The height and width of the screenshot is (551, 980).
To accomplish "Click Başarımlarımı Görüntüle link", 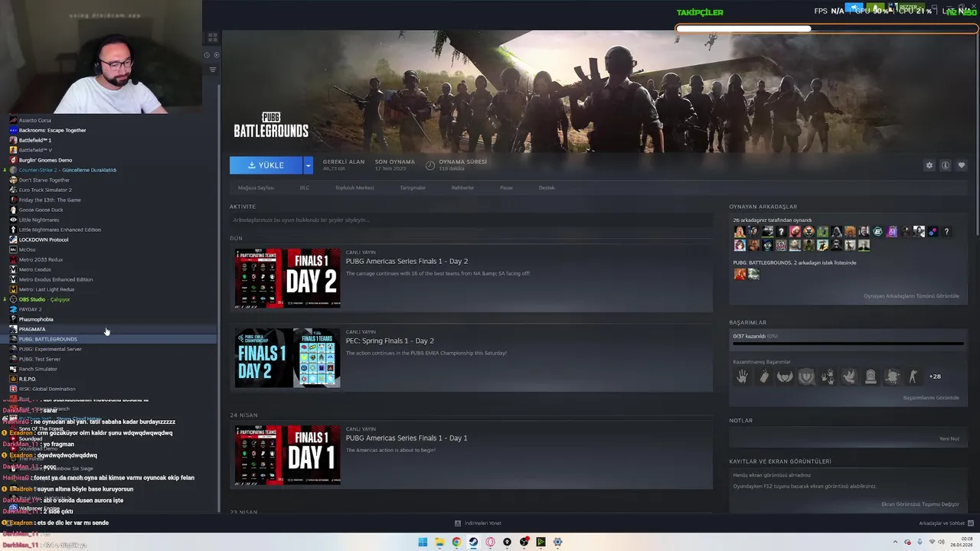I will (931, 398).
